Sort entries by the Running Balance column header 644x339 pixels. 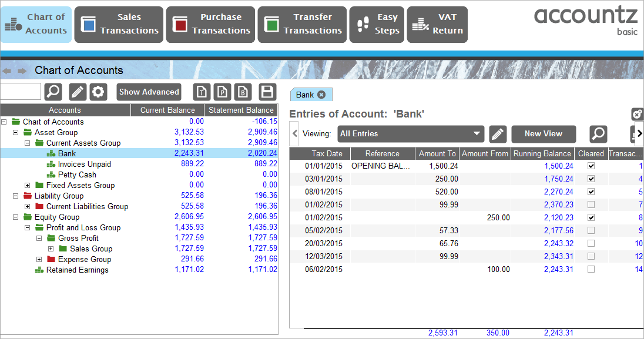pos(542,153)
